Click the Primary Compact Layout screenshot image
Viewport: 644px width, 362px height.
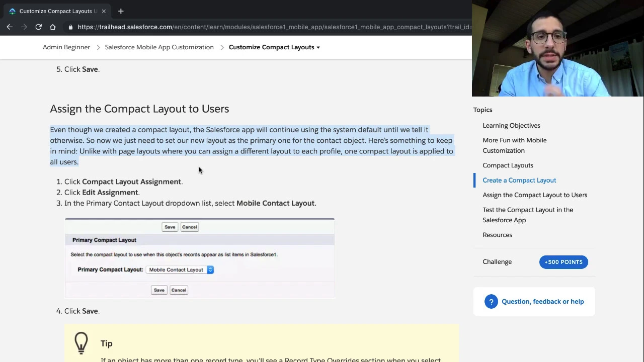tap(200, 258)
